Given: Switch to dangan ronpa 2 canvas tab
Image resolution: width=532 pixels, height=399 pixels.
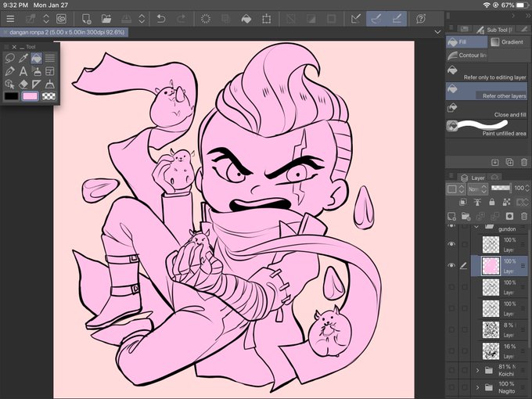Looking at the screenshot, I should tap(64, 32).
